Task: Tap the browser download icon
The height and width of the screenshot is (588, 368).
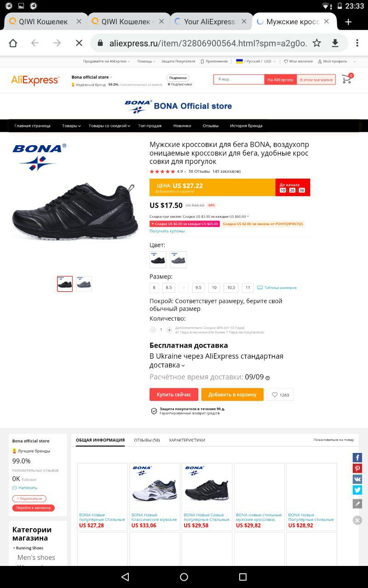Action: point(335,43)
